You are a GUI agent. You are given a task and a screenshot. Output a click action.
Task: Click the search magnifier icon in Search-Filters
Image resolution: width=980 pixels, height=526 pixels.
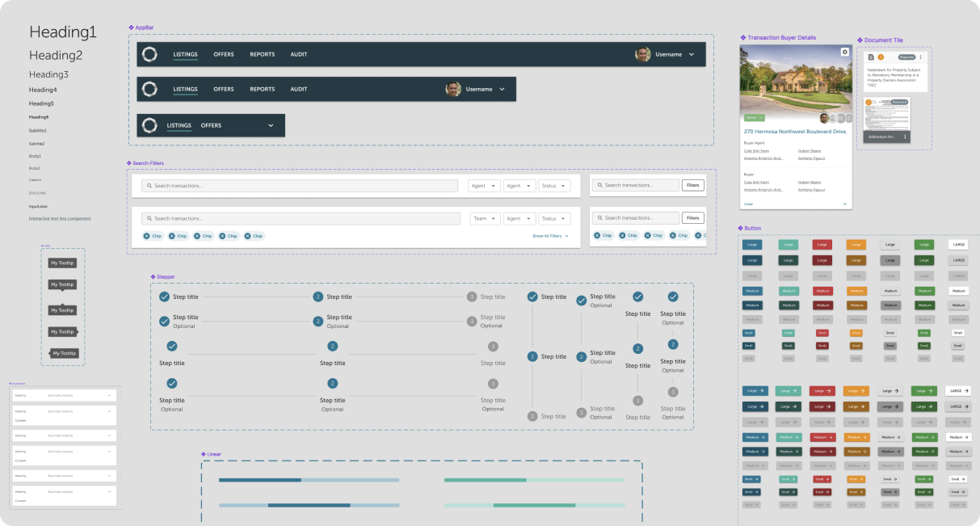(x=149, y=185)
